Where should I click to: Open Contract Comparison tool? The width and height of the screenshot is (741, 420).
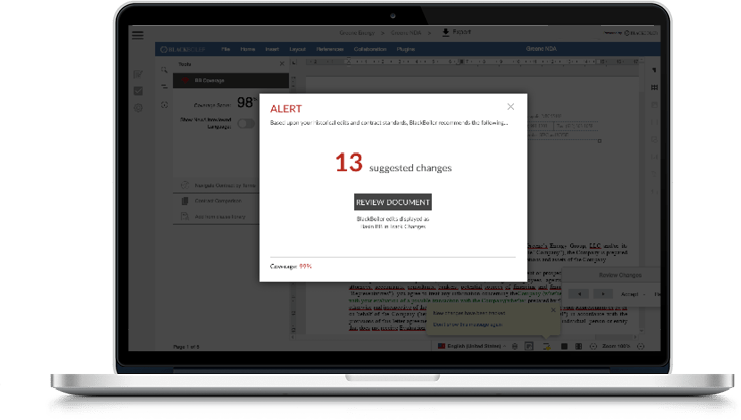(x=218, y=201)
